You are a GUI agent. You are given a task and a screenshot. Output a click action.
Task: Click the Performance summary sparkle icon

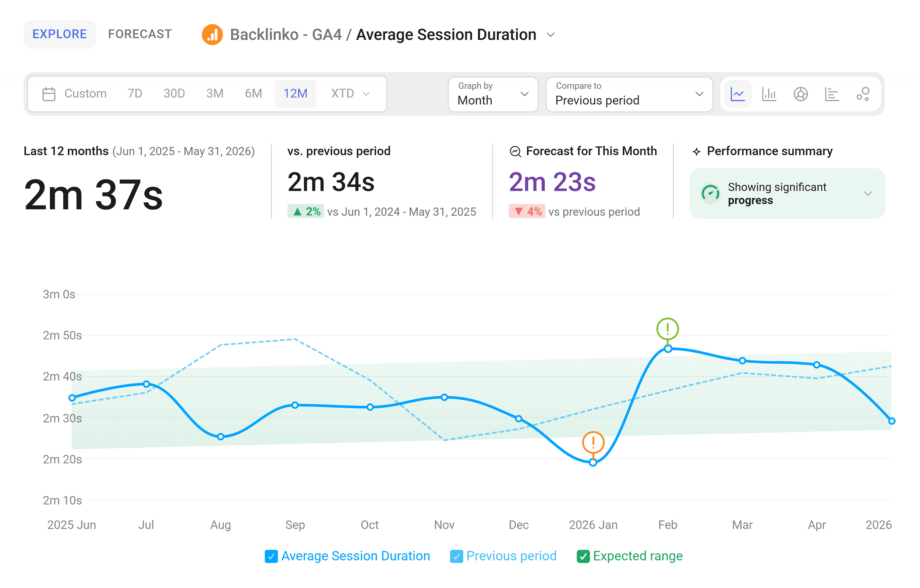coord(697,152)
